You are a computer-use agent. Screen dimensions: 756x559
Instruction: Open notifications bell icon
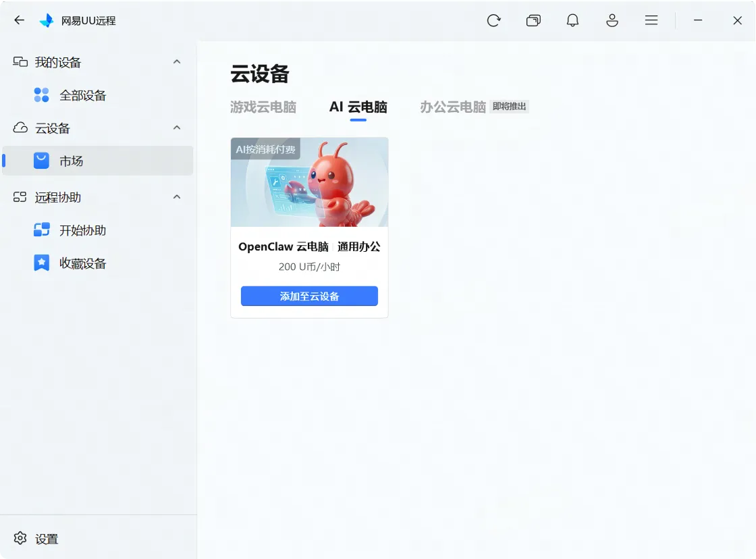coord(572,20)
